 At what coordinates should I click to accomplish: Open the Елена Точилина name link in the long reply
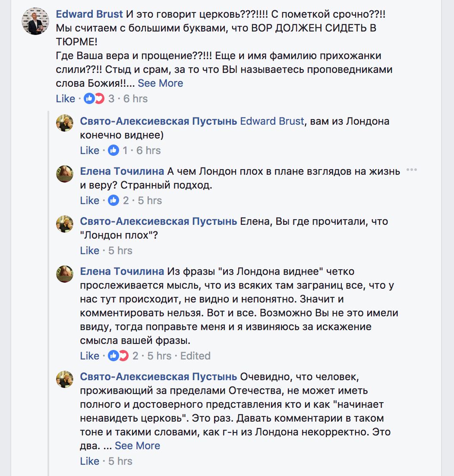tap(122, 271)
